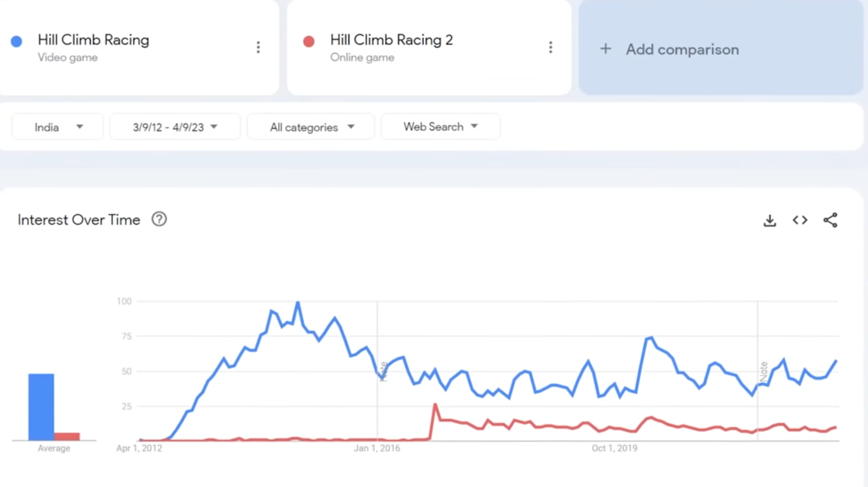The width and height of the screenshot is (868, 487).
Task: Open the India region dropdown
Action: (x=58, y=127)
